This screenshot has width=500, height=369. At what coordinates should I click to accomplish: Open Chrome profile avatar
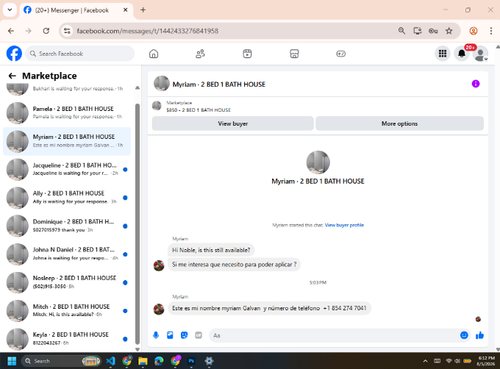click(473, 31)
